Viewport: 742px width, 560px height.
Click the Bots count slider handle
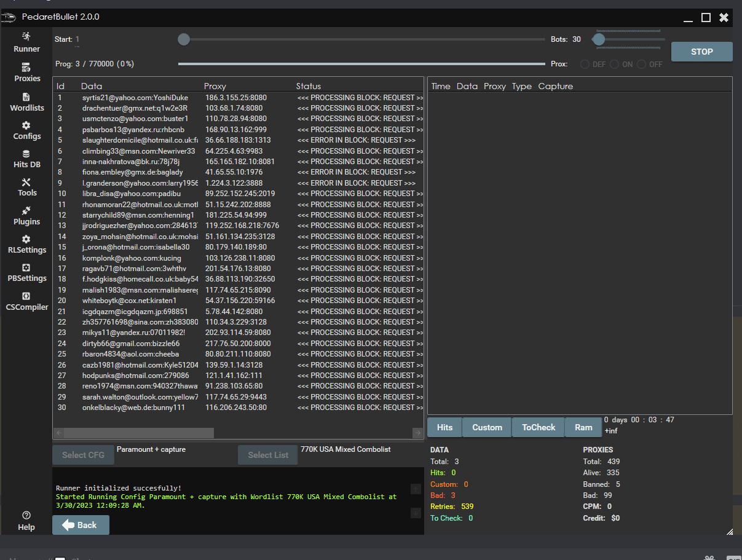tap(598, 39)
